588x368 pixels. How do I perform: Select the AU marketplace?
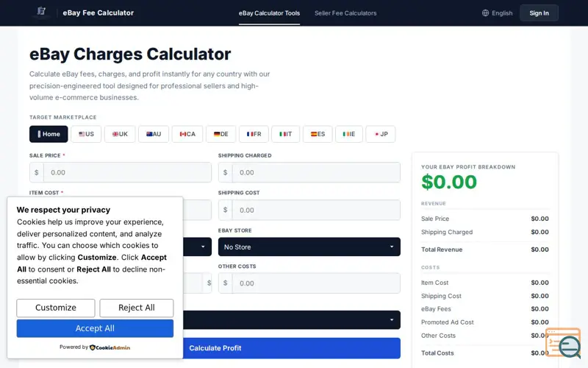click(x=154, y=134)
